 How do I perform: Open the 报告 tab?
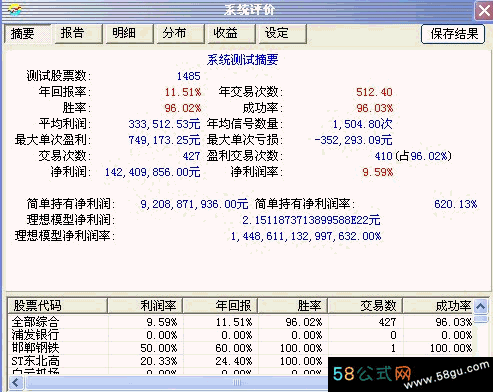[78, 33]
